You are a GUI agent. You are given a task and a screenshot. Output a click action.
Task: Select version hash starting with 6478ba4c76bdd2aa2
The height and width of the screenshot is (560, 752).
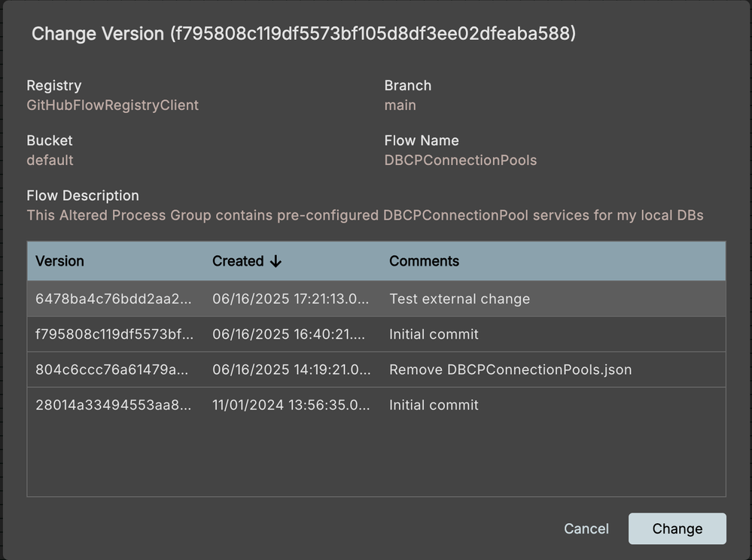coord(114,299)
